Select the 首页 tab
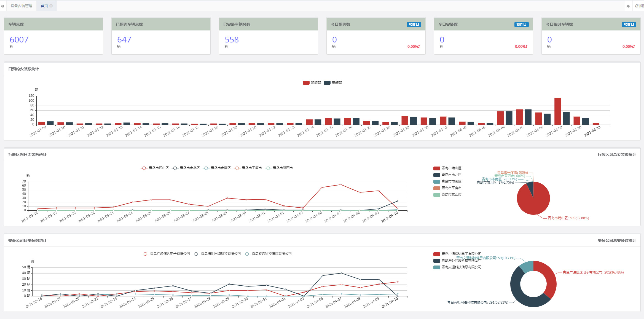This screenshot has width=644, height=319. [x=44, y=6]
